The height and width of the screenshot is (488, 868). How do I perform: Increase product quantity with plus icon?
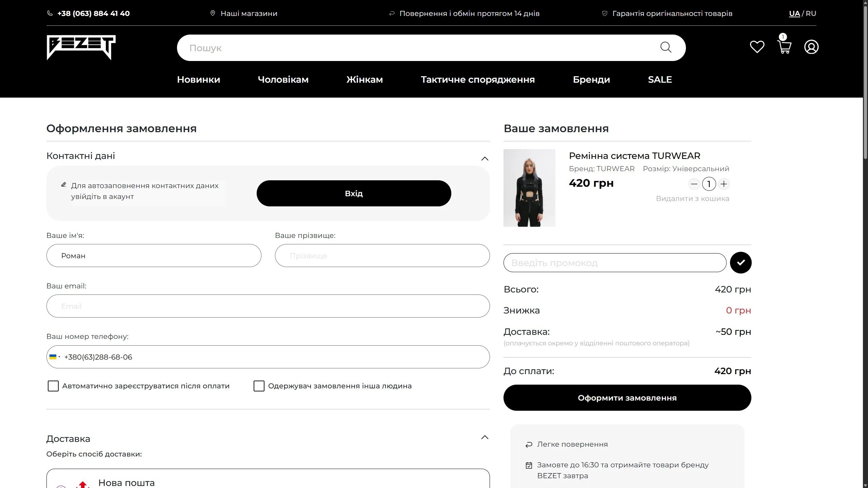724,184
